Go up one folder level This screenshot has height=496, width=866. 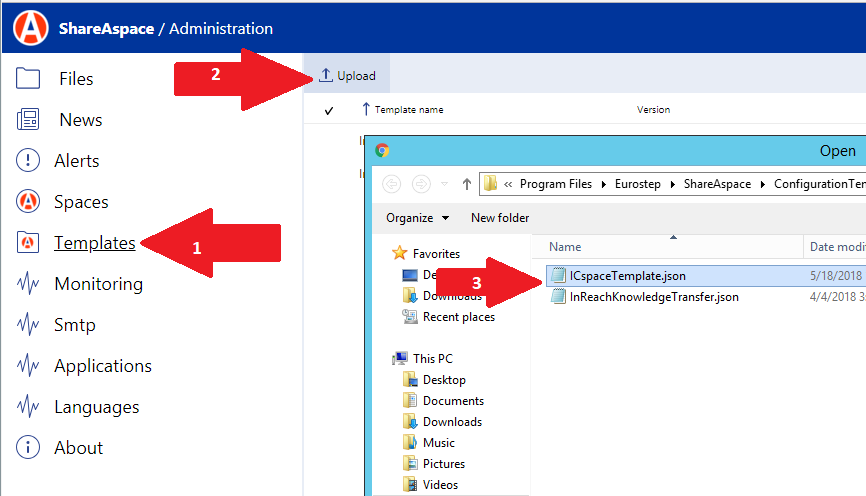coord(467,184)
